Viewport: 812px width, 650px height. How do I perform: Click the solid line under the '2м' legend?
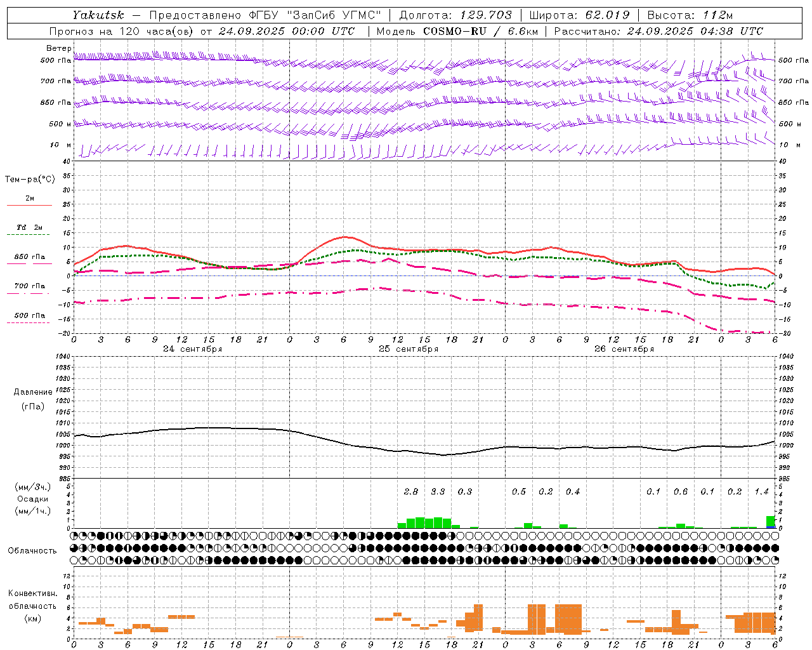(x=29, y=205)
